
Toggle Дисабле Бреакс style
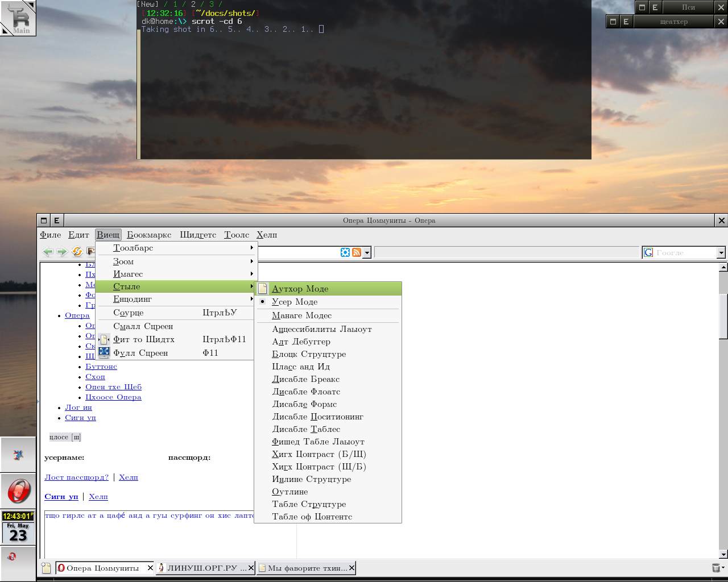click(x=328, y=379)
